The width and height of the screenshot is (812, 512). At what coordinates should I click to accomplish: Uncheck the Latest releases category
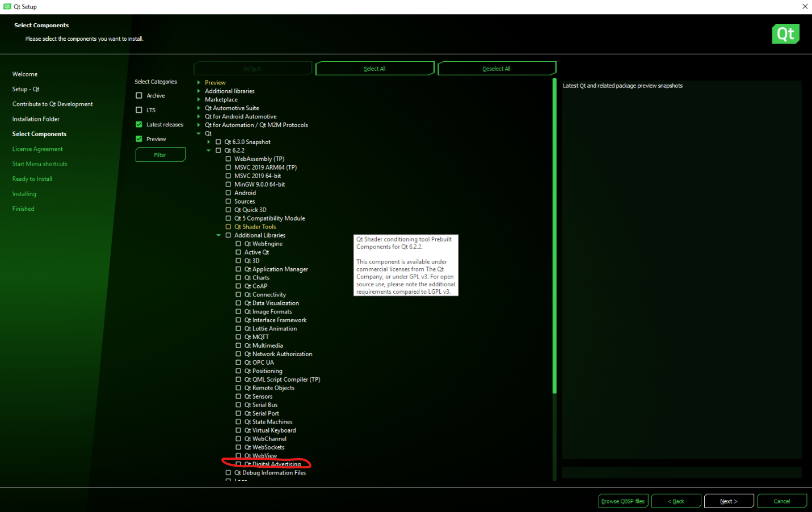pos(139,125)
